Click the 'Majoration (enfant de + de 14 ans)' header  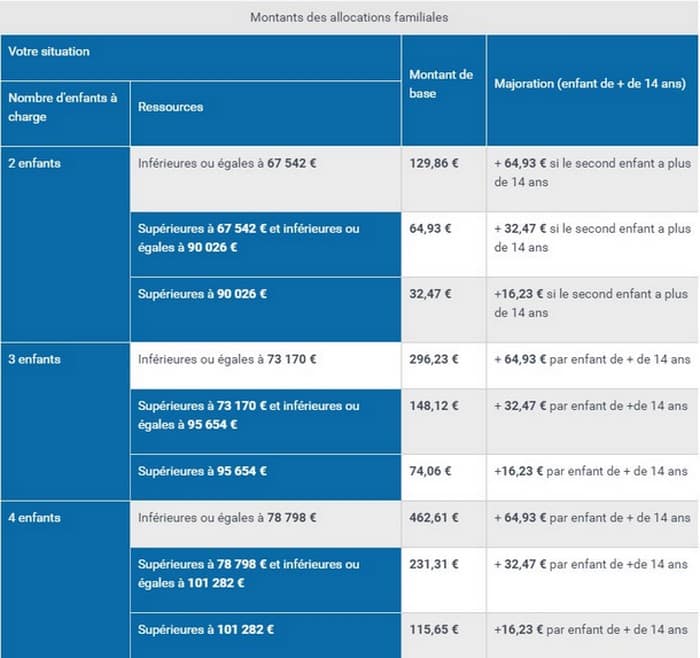pyautogui.click(x=592, y=90)
